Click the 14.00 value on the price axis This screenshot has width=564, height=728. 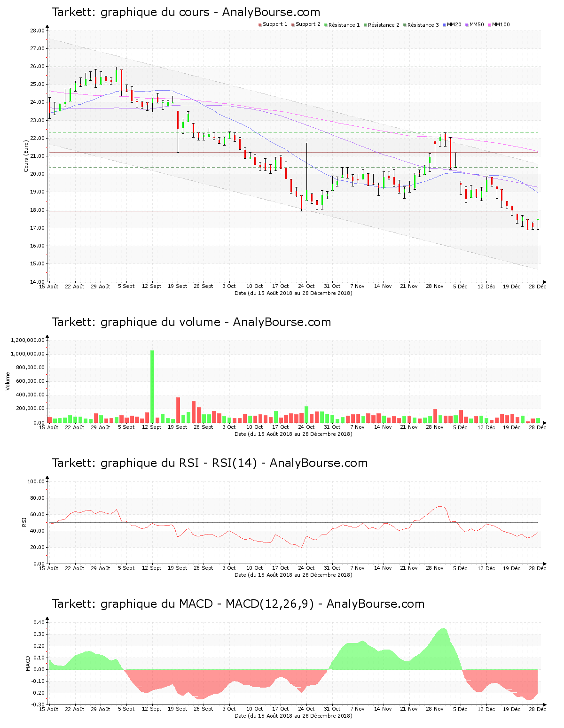click(x=37, y=282)
